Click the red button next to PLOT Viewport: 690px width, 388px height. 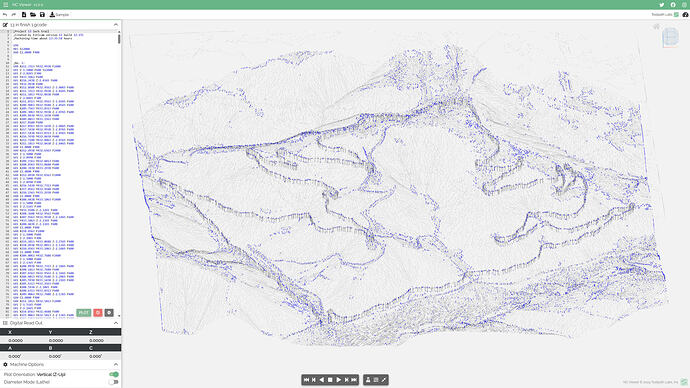pyautogui.click(x=98, y=312)
